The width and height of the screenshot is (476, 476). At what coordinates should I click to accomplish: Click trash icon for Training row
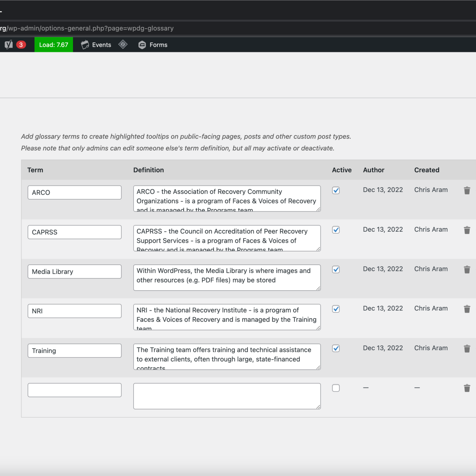pyautogui.click(x=467, y=349)
